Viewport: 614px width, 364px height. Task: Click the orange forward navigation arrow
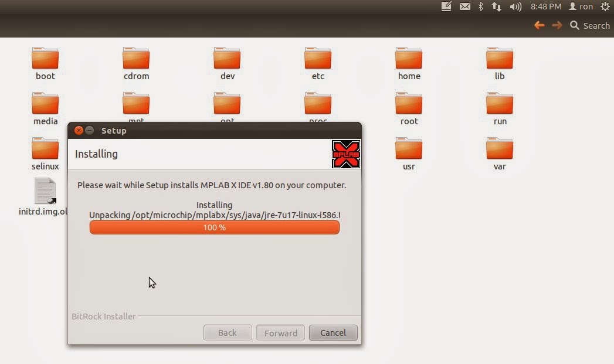556,25
